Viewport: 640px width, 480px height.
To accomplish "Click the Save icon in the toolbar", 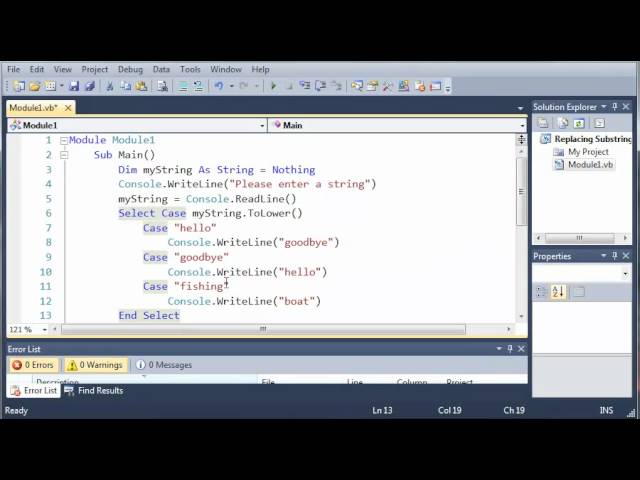I will click(x=75, y=87).
